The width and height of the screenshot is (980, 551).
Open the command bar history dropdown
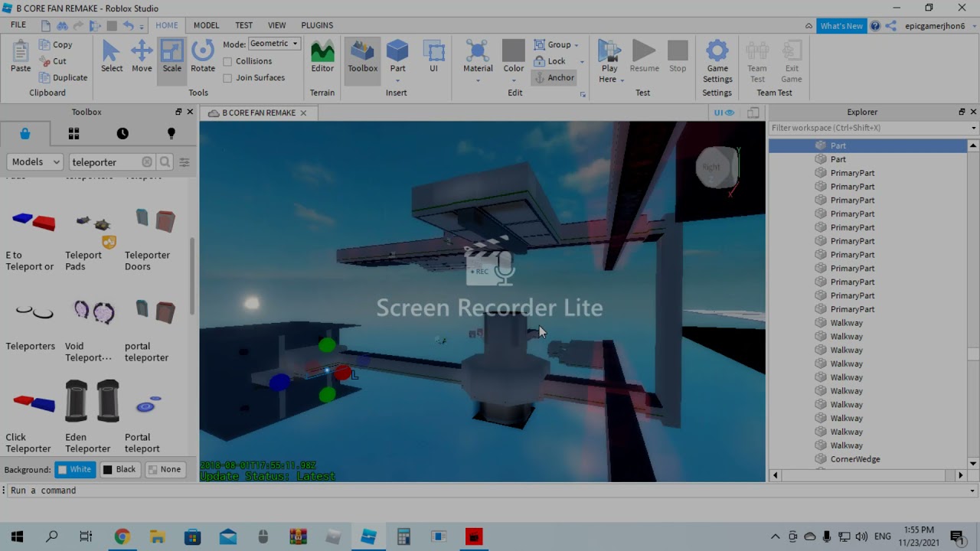click(x=973, y=491)
